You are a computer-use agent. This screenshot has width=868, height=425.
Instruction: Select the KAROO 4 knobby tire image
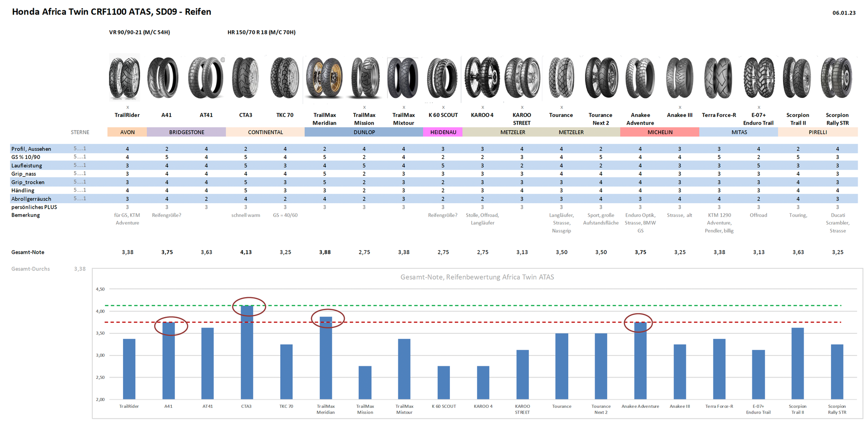482,78
